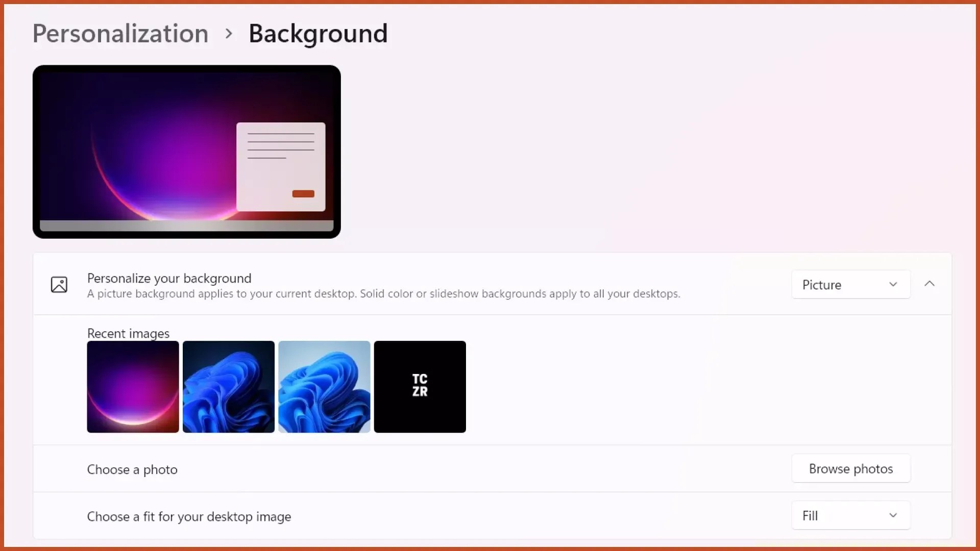Open the Fill desktop fit dropdown
This screenshot has width=980, height=551.
(x=850, y=516)
